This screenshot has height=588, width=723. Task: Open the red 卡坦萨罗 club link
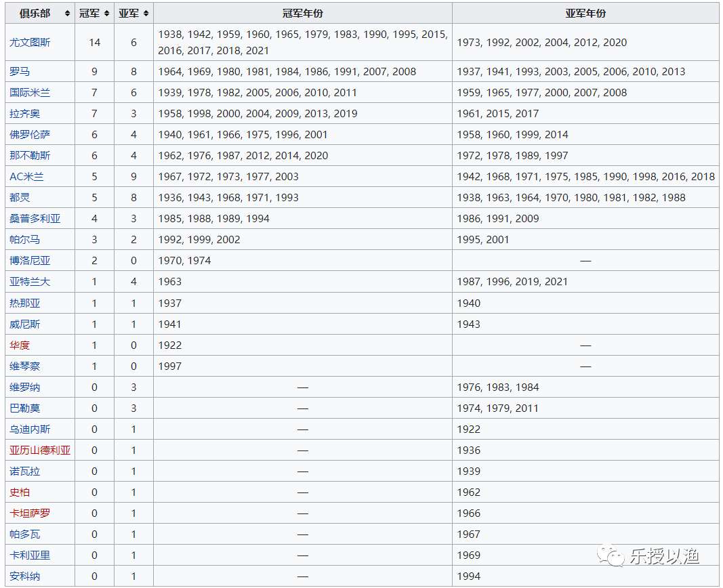tap(30, 513)
